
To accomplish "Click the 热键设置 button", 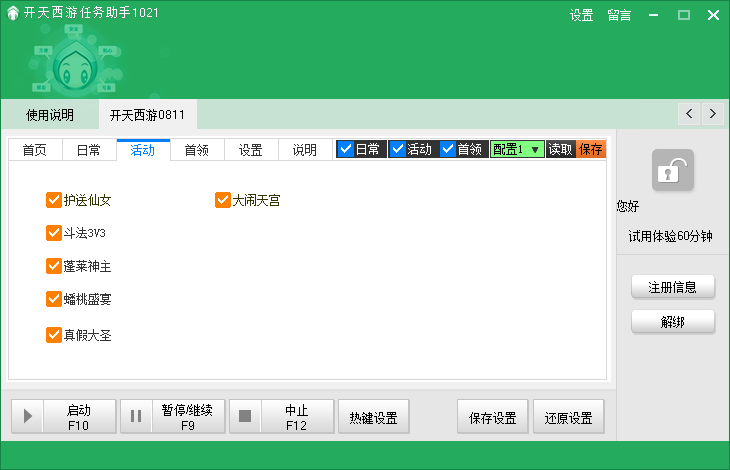I will 374,418.
